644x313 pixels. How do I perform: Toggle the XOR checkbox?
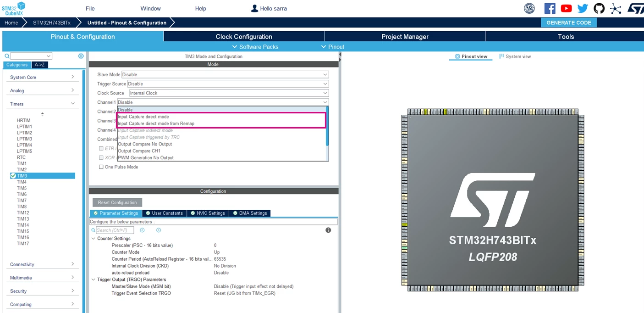click(x=101, y=158)
